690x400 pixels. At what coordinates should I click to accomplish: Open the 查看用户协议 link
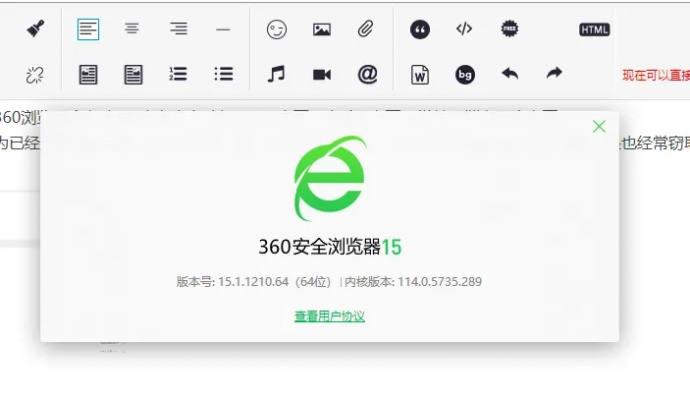(x=329, y=316)
